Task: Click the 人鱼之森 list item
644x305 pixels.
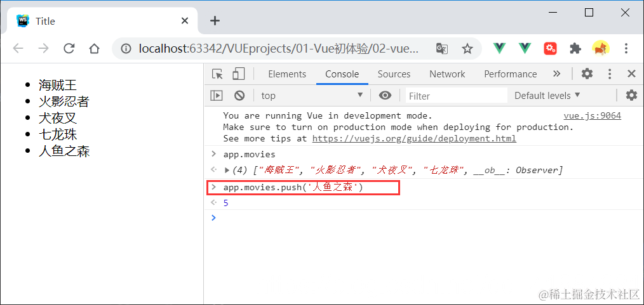Action: point(64,152)
